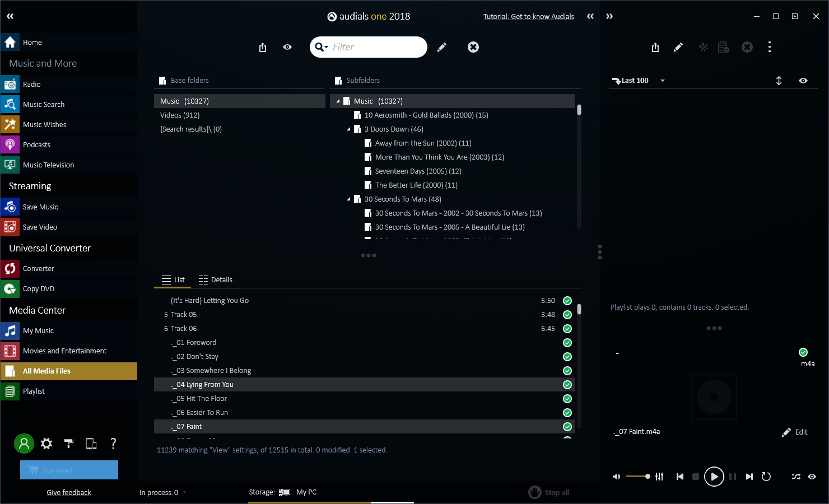Collapse the 3 Doors Down folder

348,129
